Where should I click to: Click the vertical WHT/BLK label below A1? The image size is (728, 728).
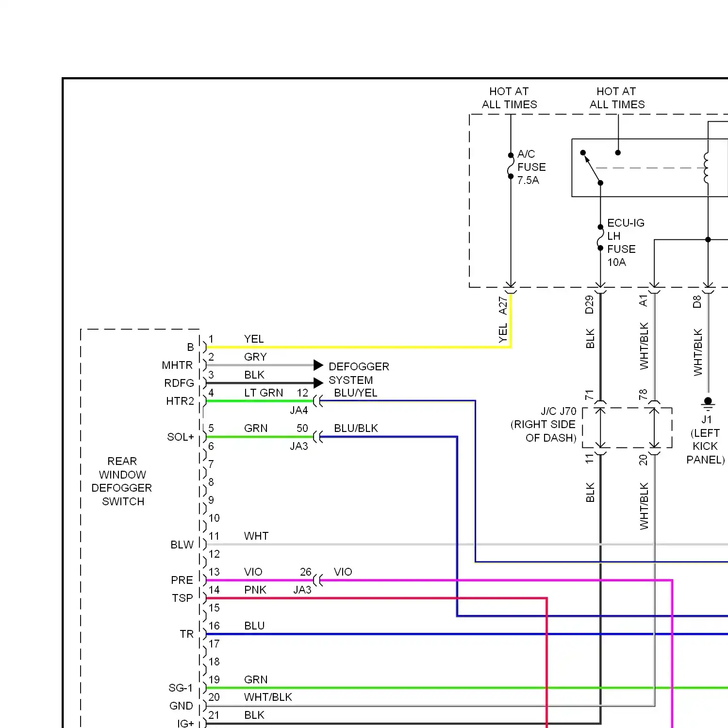pos(644,346)
